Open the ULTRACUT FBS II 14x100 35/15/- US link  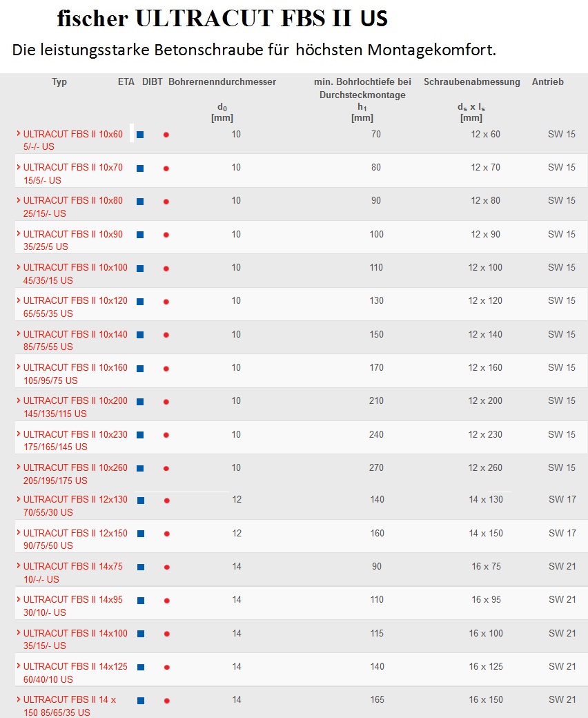coord(75,639)
